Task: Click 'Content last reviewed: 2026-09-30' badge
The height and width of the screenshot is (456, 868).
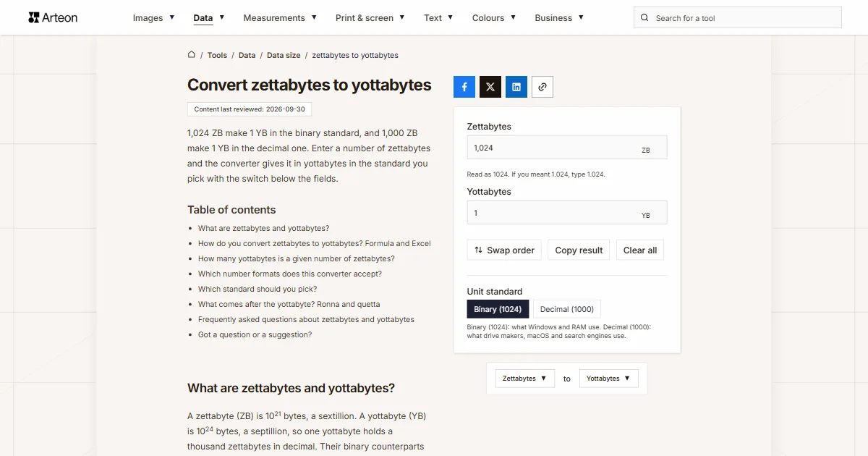Action: [250, 109]
